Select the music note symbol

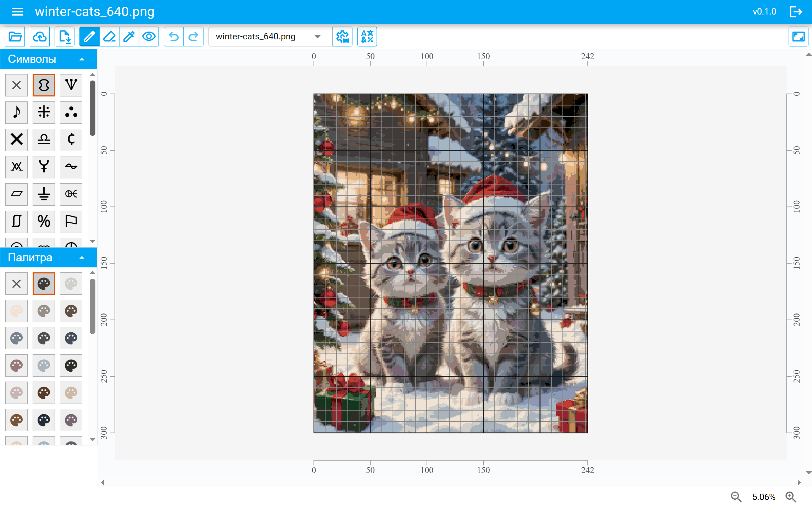coord(17,112)
